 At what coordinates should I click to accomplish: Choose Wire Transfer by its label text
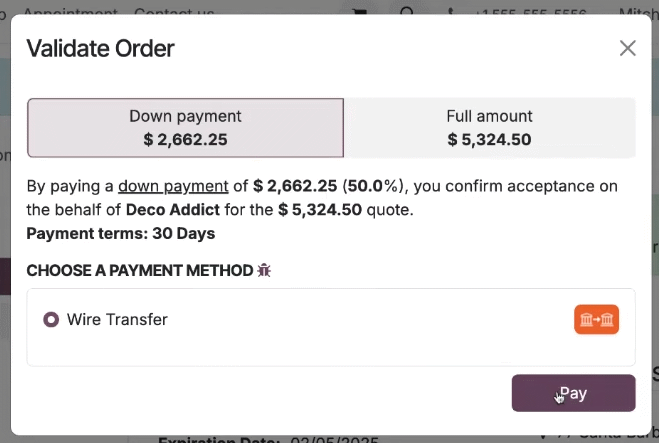coord(117,319)
